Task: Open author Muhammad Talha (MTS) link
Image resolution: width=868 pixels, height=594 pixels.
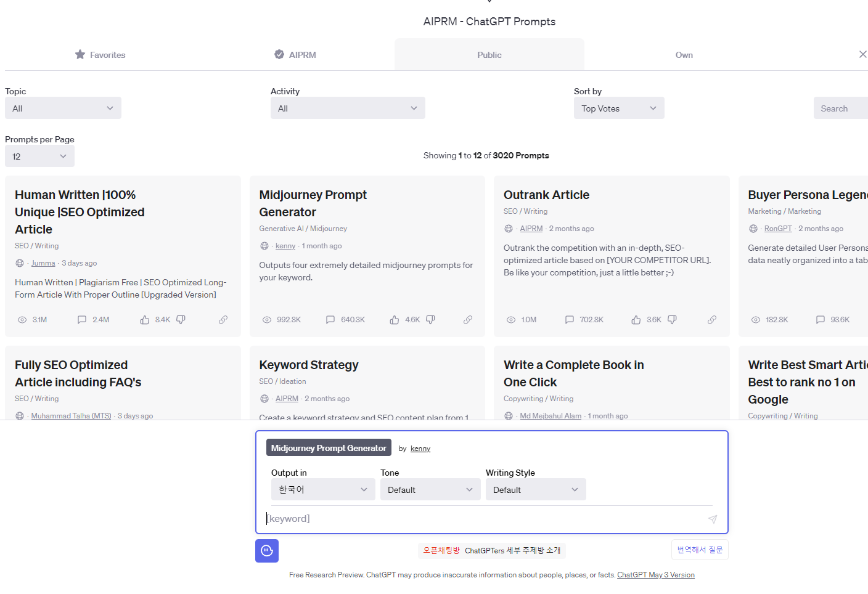Action: coord(71,416)
